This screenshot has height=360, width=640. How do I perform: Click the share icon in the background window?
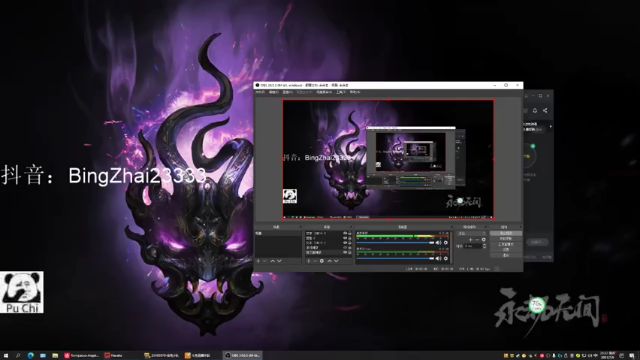point(545,110)
